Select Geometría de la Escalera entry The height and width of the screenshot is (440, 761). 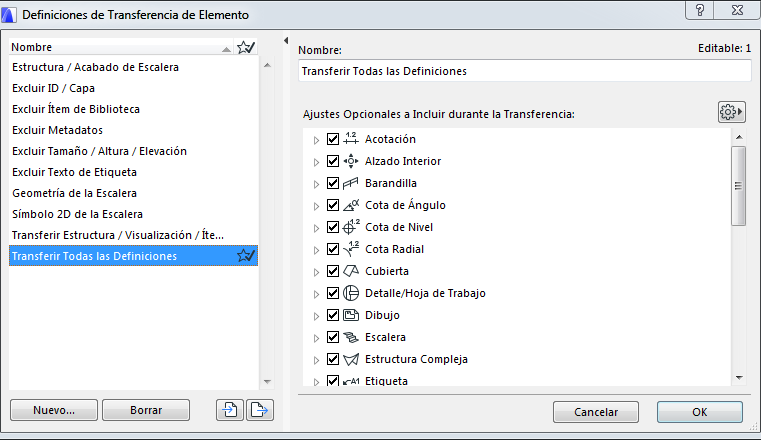[x=74, y=193]
